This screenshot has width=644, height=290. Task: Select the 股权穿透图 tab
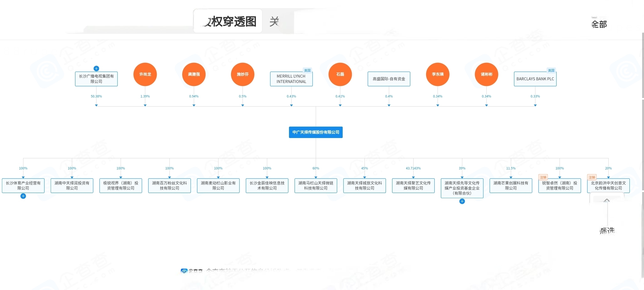point(228,21)
